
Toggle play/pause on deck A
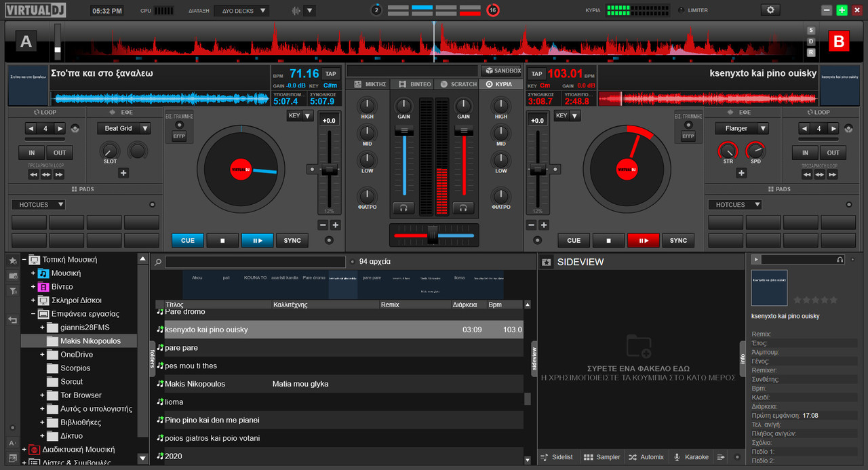pos(257,240)
